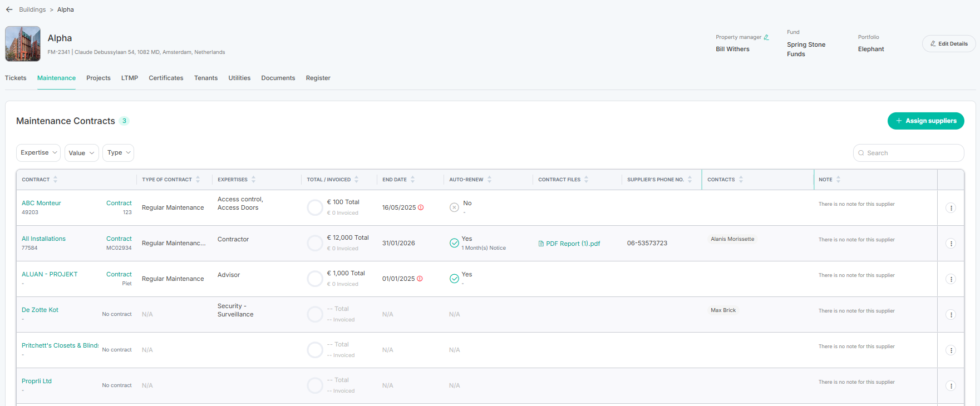Sort by End Date column arrows
This screenshot has width=980, height=406.
[412, 180]
